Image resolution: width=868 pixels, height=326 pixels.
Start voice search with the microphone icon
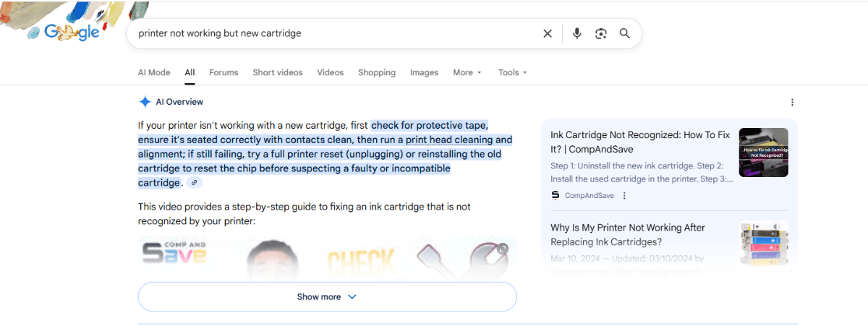click(x=576, y=33)
